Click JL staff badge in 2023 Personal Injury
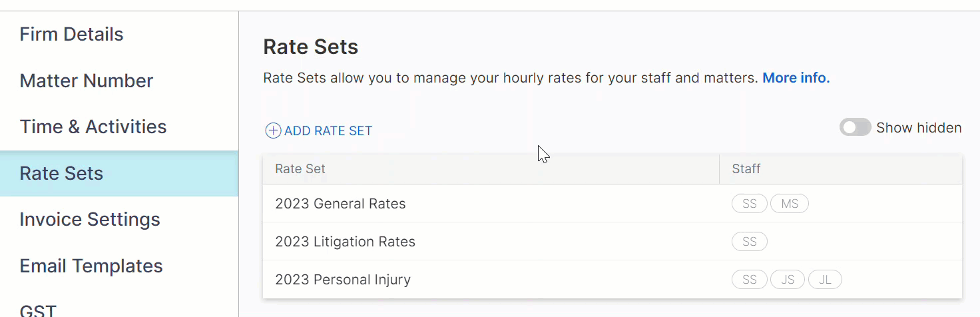The width and height of the screenshot is (980, 317). [x=825, y=280]
